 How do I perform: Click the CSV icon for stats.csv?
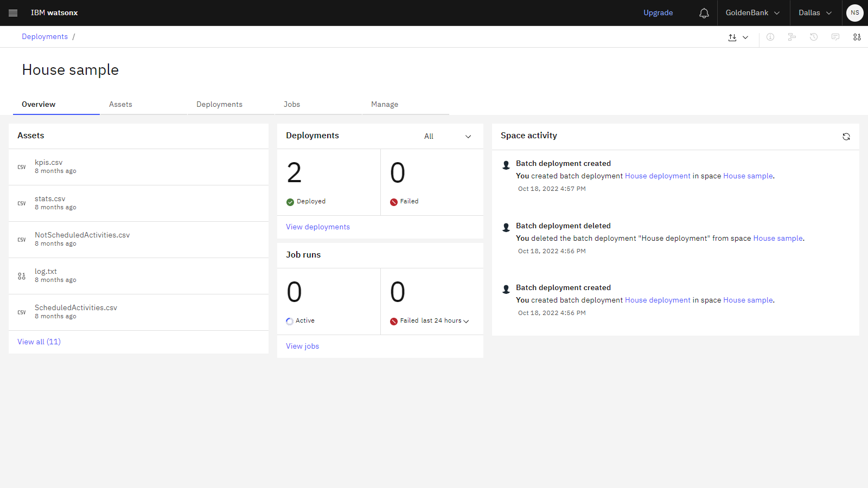coord(22,203)
